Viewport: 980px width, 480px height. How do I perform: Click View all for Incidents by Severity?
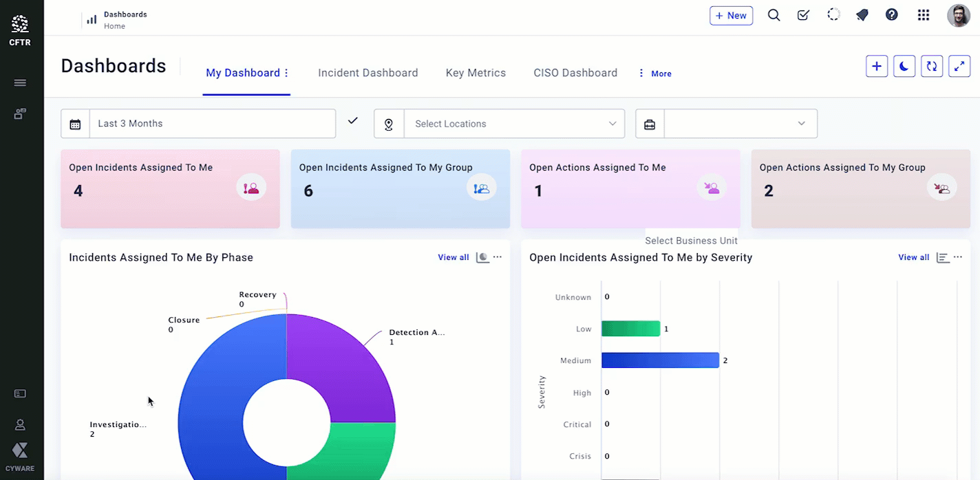pos(913,257)
